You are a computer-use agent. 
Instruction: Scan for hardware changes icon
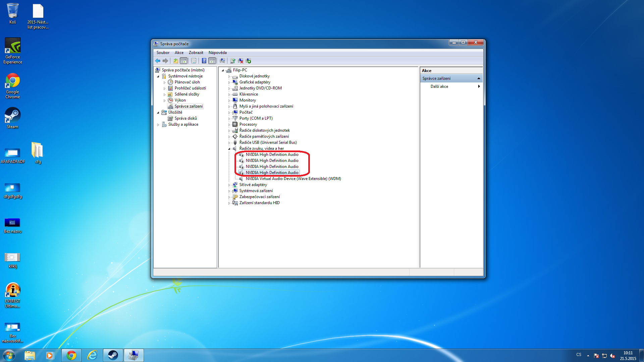coord(222,61)
